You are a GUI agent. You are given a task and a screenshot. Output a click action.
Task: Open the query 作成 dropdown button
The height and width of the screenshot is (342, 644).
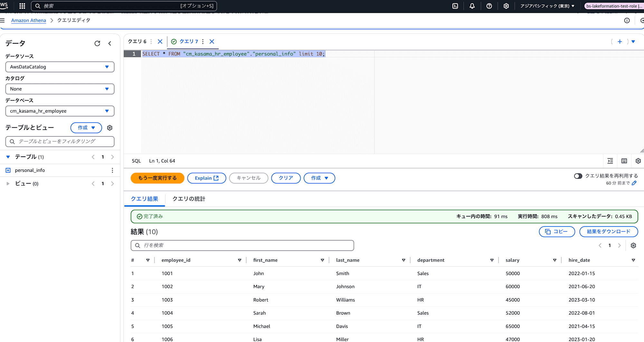[319, 178]
